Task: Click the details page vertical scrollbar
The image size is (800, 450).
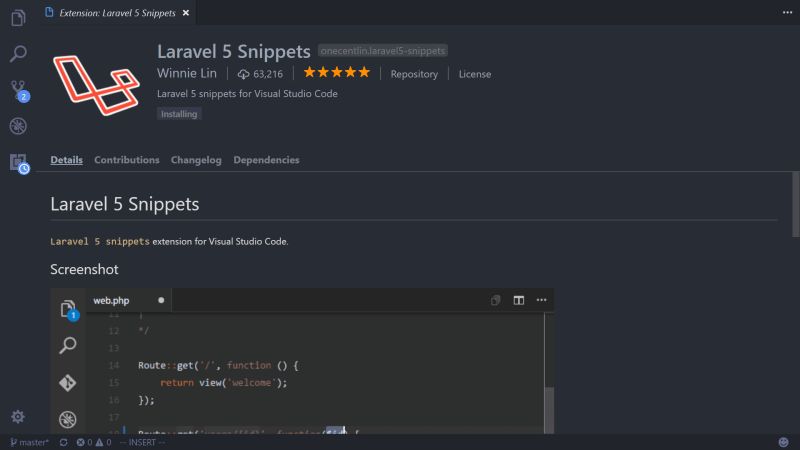Action: click(x=795, y=204)
